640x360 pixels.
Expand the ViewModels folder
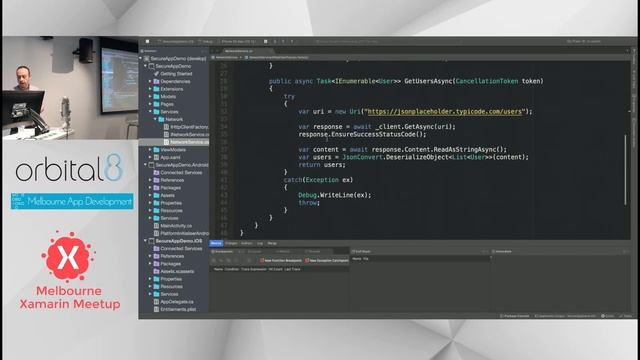pyautogui.click(x=150, y=150)
